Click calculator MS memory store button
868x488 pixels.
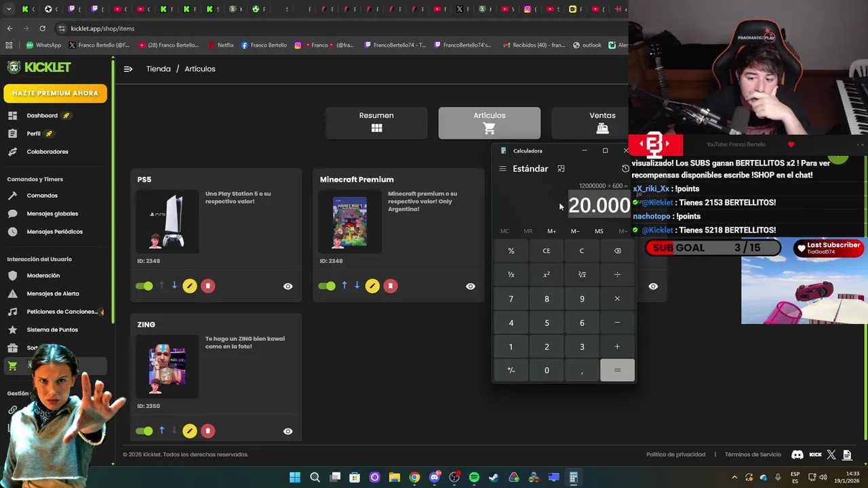(599, 231)
